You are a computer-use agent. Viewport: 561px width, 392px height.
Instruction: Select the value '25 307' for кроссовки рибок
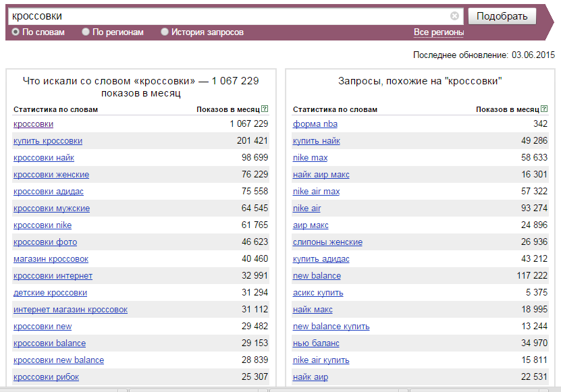pos(255,376)
